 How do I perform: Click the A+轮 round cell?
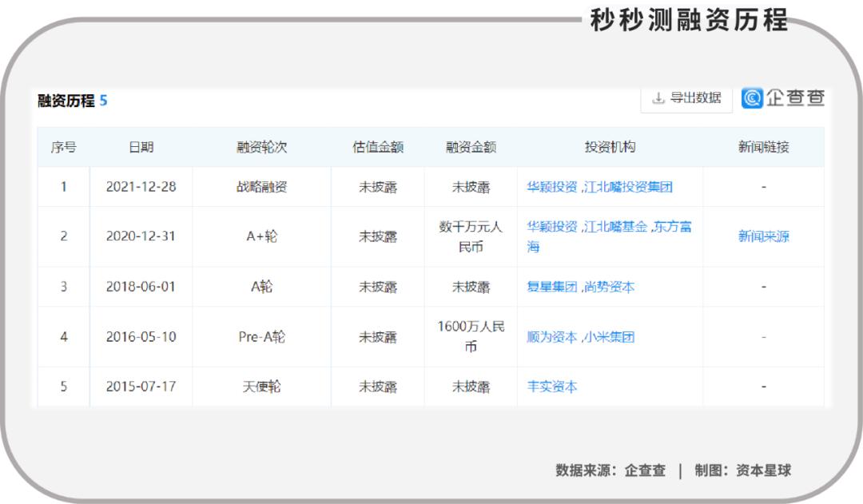261,236
